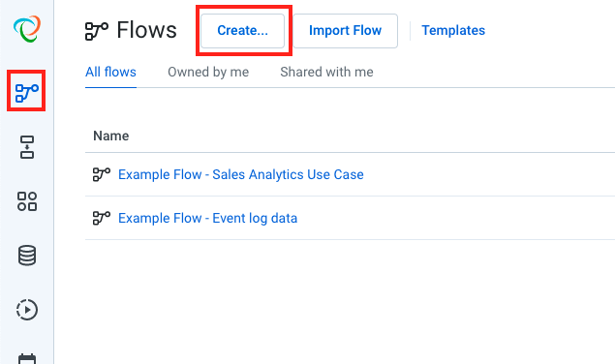This screenshot has width=615, height=364.
Task: Switch to the All flows tab
Action: coord(110,73)
